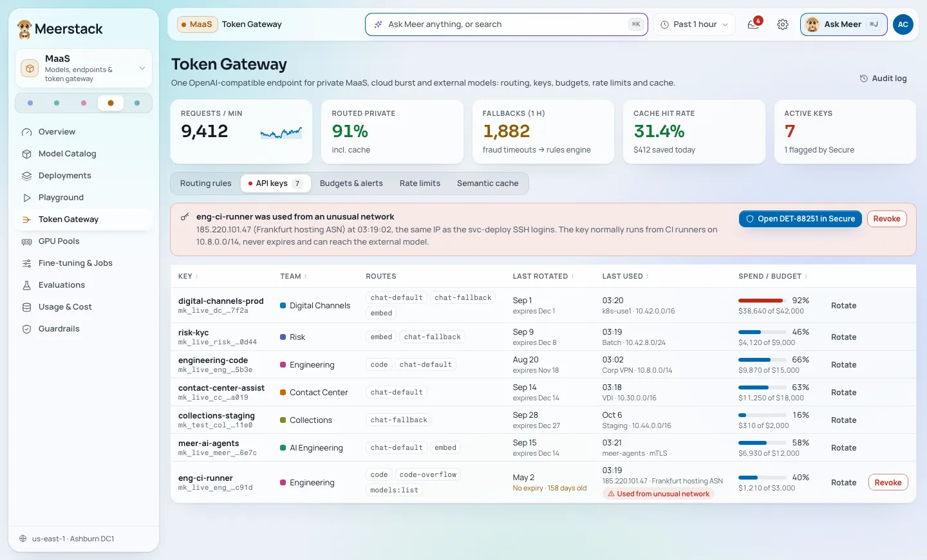The width and height of the screenshot is (927, 560).
Task: Open the Past 1 hour time range dropdown
Action: [x=694, y=24]
